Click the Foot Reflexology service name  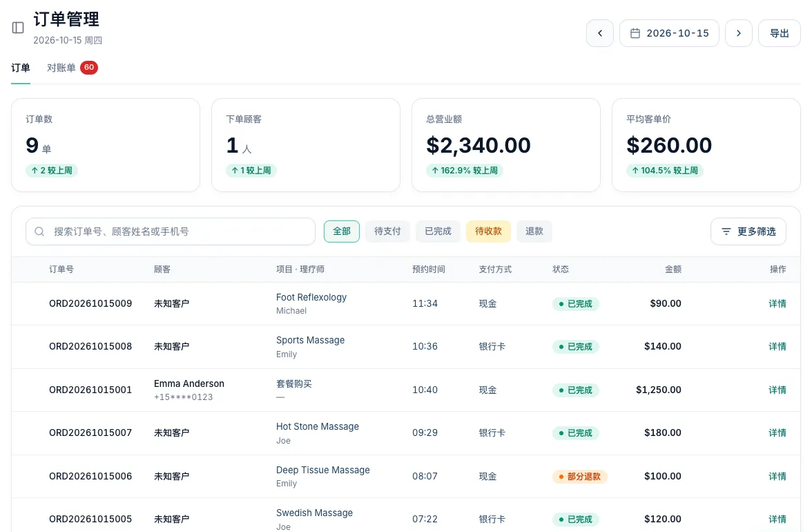pos(311,297)
